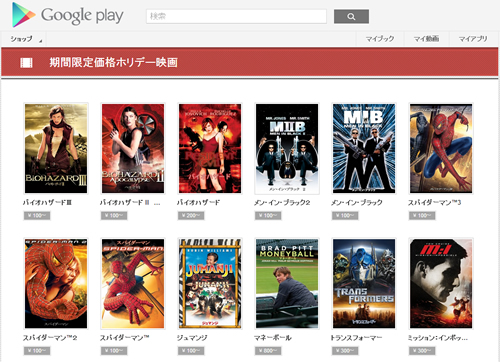The image size is (500, 362).
Task: Open the Spider-Man 2 poster
Action: click(56, 284)
